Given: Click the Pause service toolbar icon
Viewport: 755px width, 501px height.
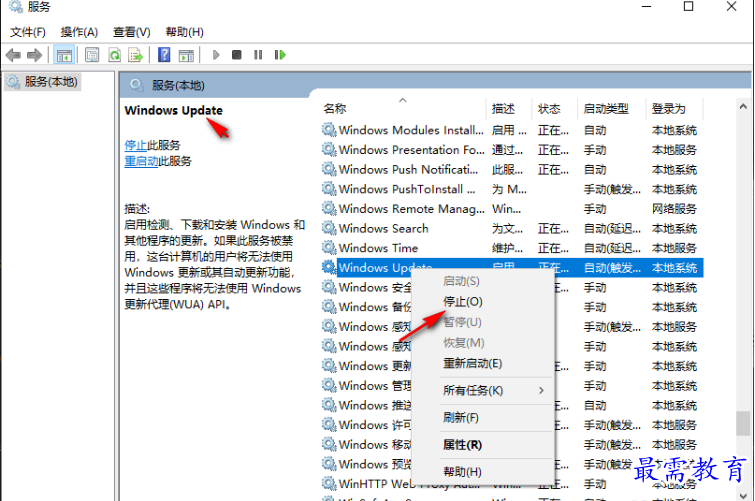Looking at the screenshot, I should [x=258, y=55].
